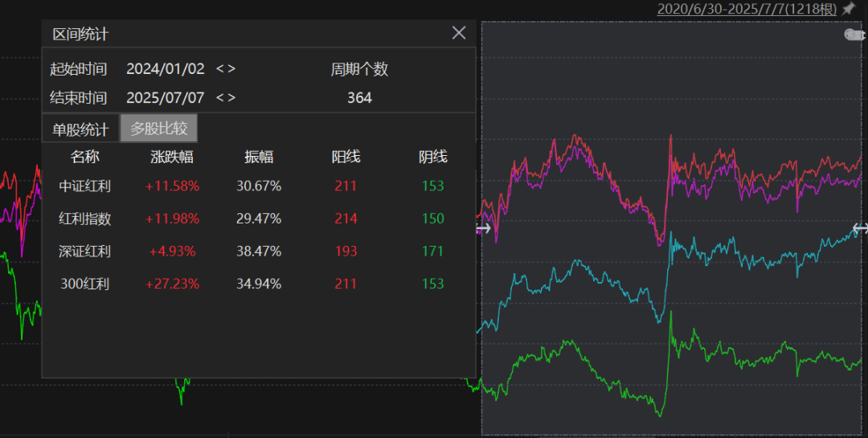Switch to the 单股统计 tab
The height and width of the screenshot is (438, 868).
(x=80, y=129)
